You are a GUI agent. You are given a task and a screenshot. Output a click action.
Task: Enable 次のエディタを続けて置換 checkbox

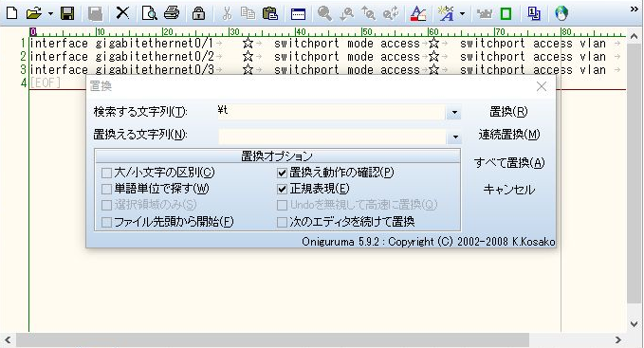(x=282, y=222)
